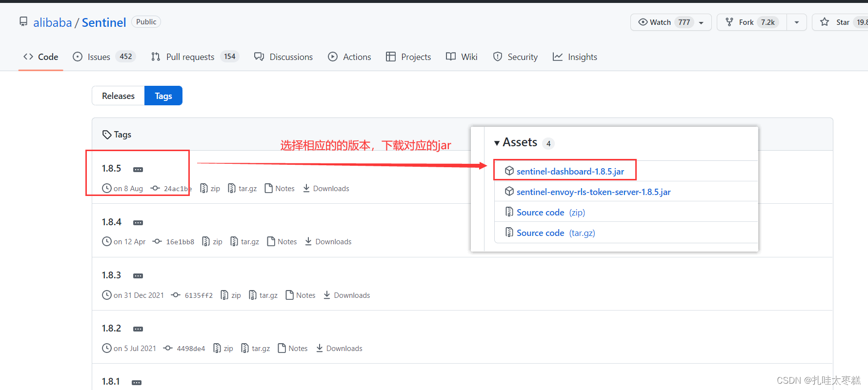Image resolution: width=868 pixels, height=390 pixels.
Task: Open the Fork dropdown arrow
Action: pos(797,22)
